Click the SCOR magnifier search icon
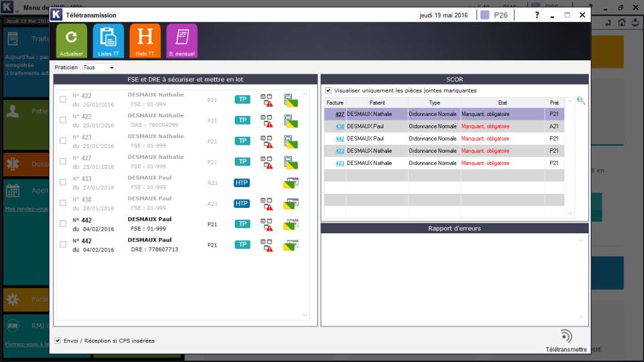The height and width of the screenshot is (362, 644). [581, 100]
